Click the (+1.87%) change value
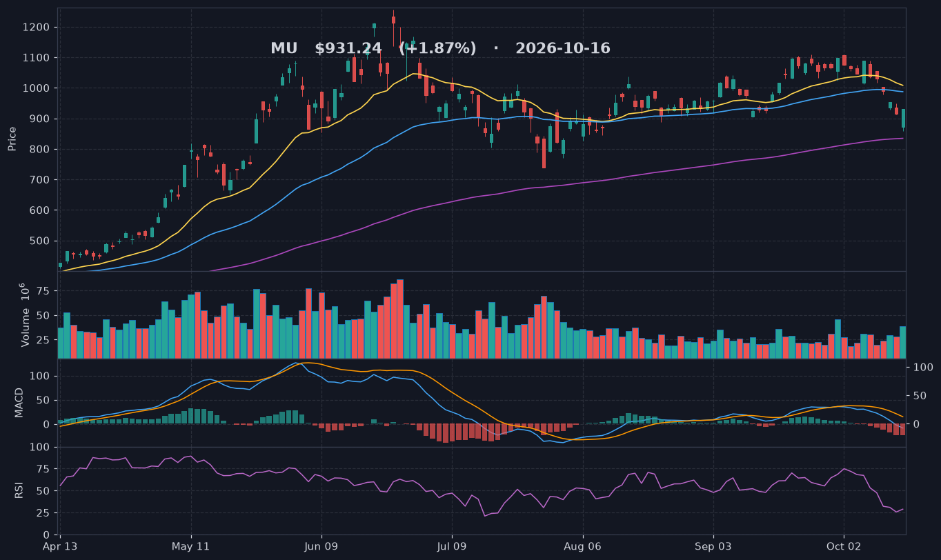Screen dimensions: 941x560 tap(437, 49)
